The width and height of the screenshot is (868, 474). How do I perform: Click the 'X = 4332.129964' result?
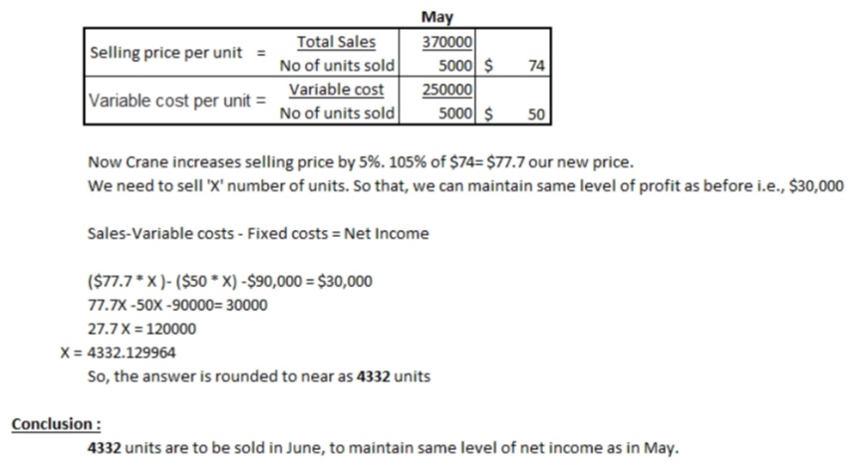coord(123,353)
